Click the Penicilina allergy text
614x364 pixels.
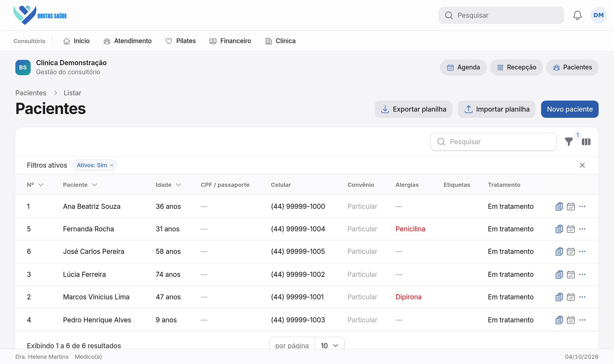point(410,229)
